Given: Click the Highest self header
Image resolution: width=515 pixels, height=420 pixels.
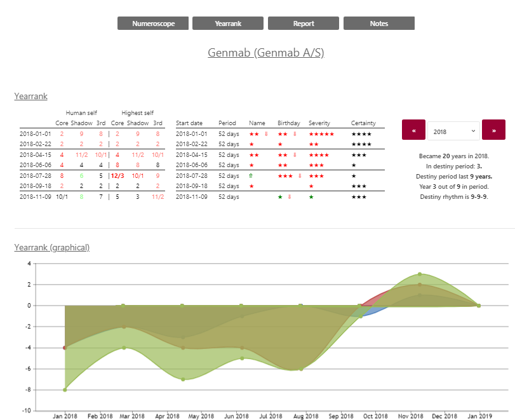Looking at the screenshot, I should pyautogui.click(x=138, y=112).
